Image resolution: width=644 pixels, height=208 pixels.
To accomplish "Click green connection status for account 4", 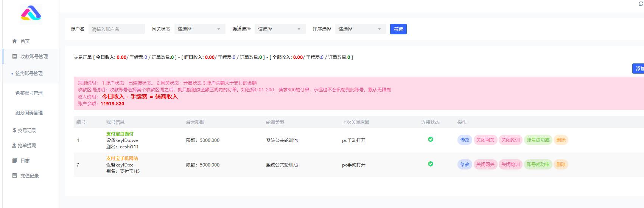I will point(430,139).
